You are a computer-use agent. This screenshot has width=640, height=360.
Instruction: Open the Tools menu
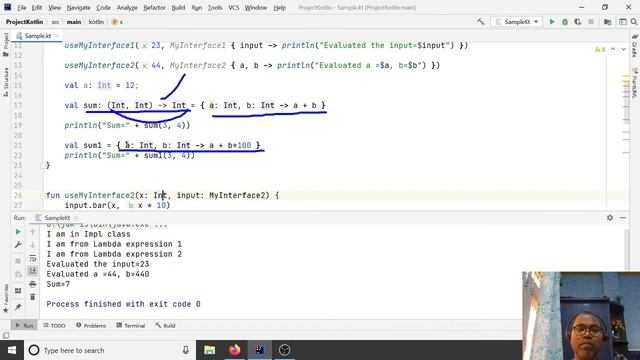215,7
